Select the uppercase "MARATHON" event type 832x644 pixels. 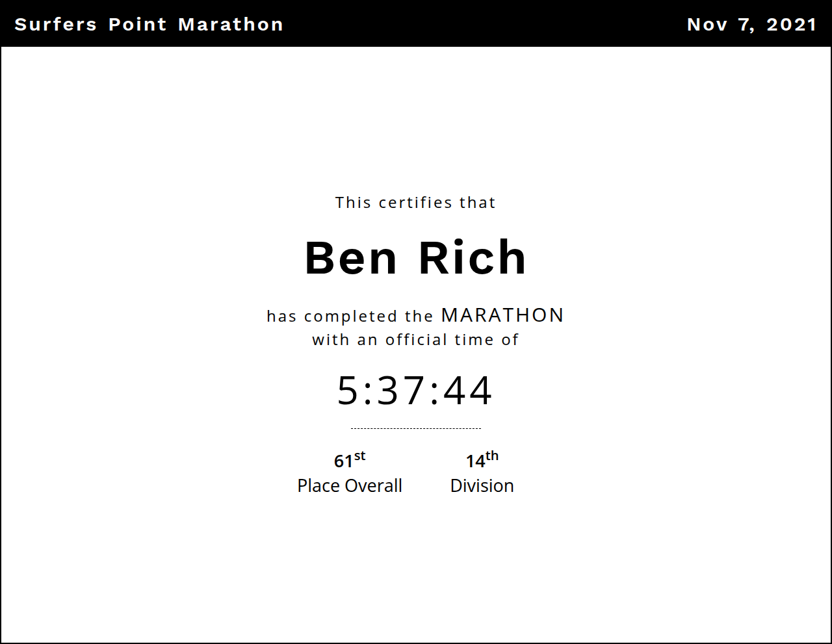(502, 315)
